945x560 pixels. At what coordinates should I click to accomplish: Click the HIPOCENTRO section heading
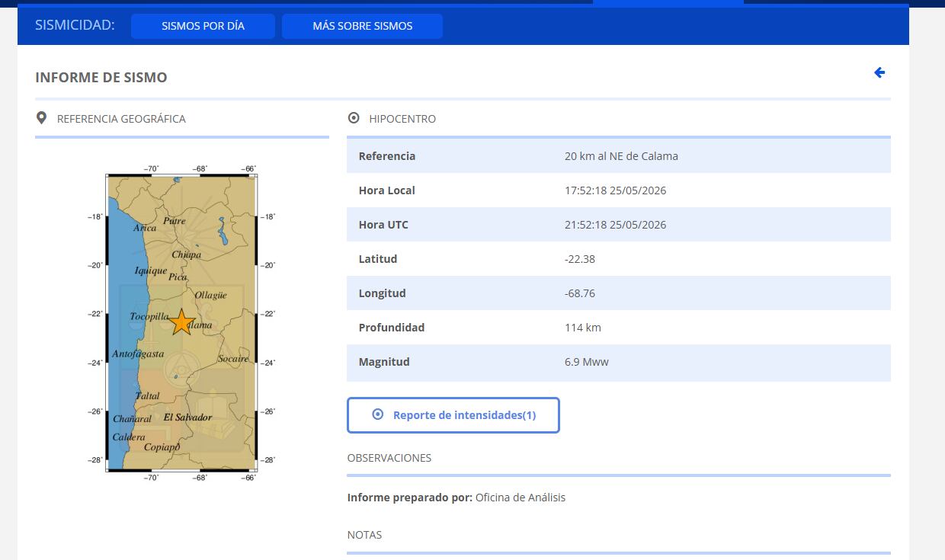[402, 119]
